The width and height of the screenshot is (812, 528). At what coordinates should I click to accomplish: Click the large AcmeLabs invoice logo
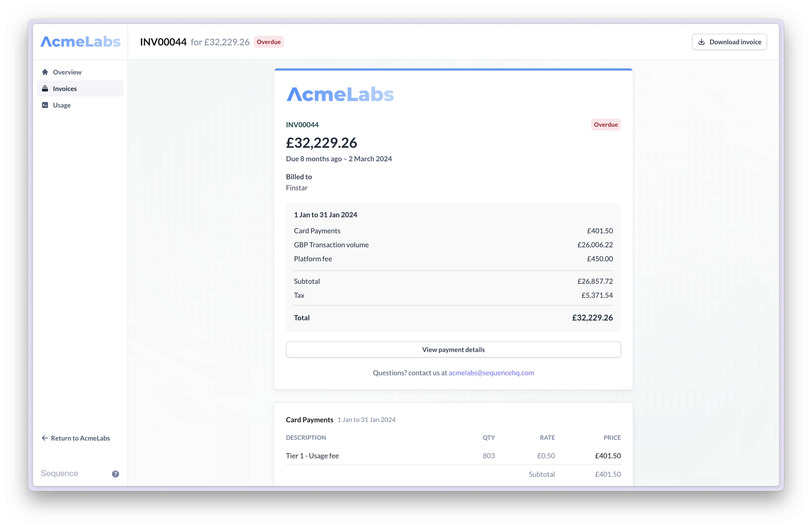[340, 94]
